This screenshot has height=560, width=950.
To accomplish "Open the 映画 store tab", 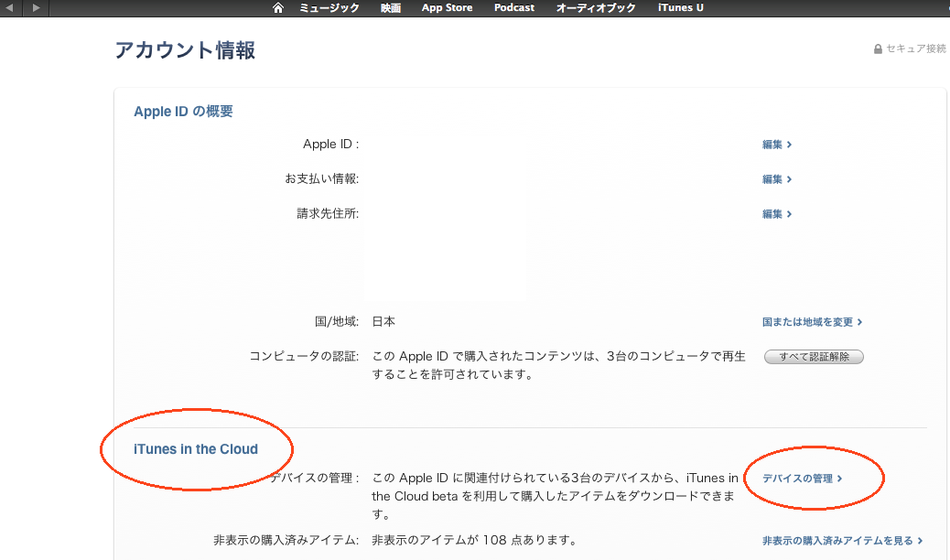I will pos(391,8).
